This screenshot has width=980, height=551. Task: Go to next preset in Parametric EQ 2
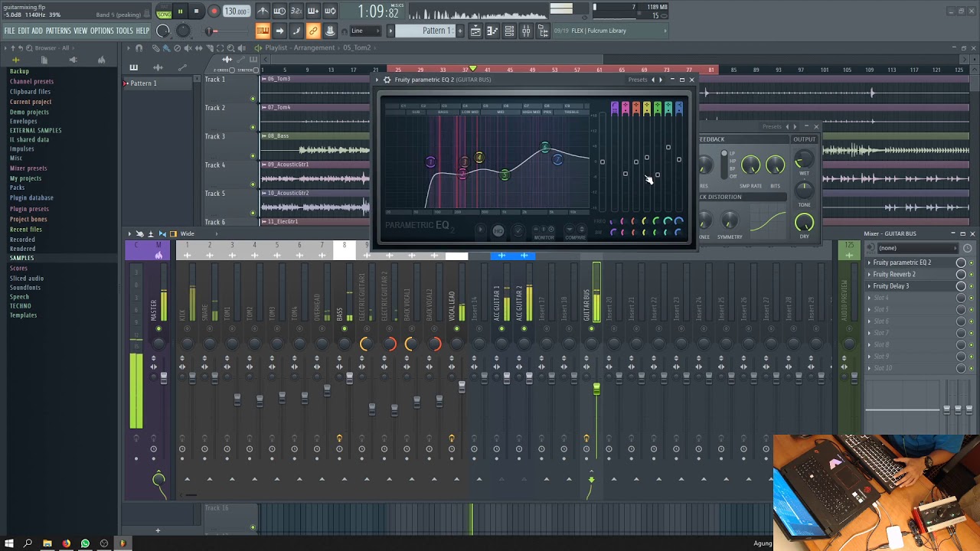[661, 80]
